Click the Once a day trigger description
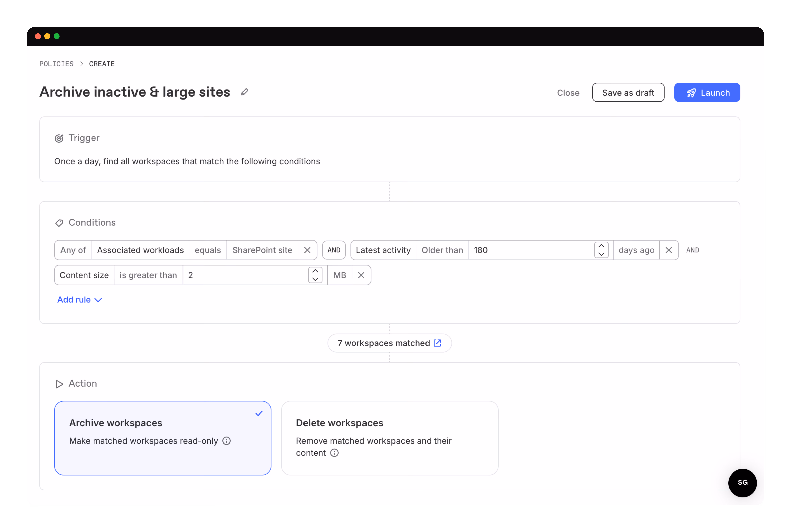This screenshot has height=532, width=791. 187,161
